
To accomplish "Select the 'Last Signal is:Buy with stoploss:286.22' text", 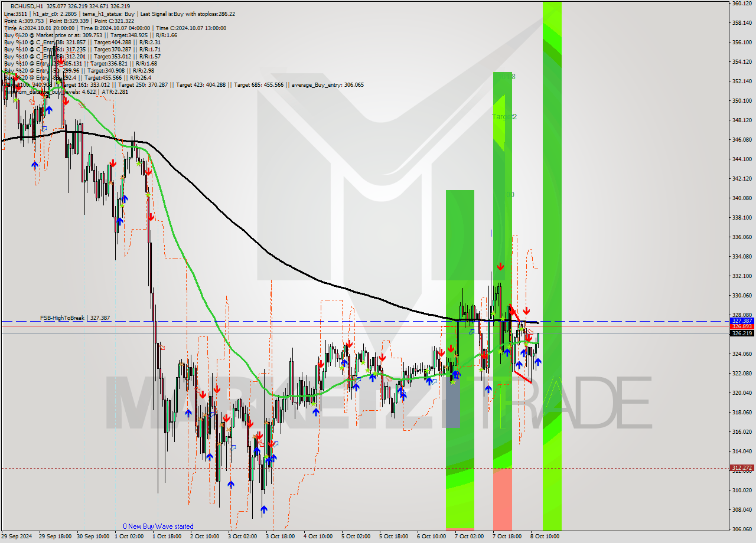I will point(188,14).
